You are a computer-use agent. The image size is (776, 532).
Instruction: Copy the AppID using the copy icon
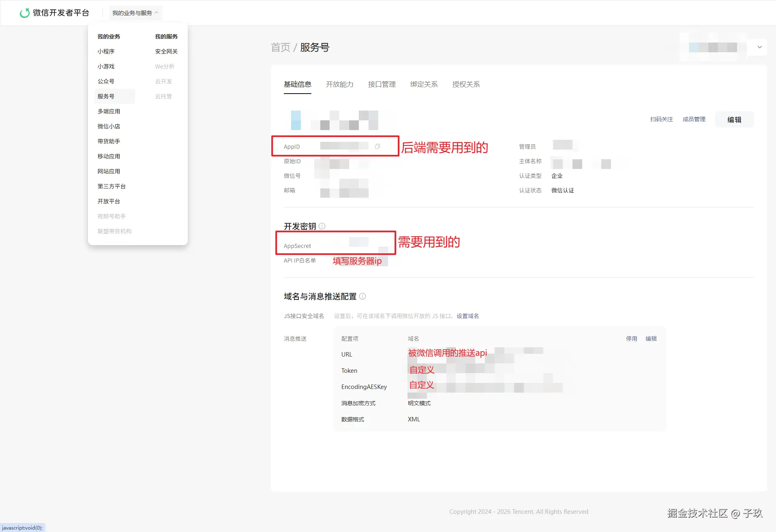[x=378, y=146]
